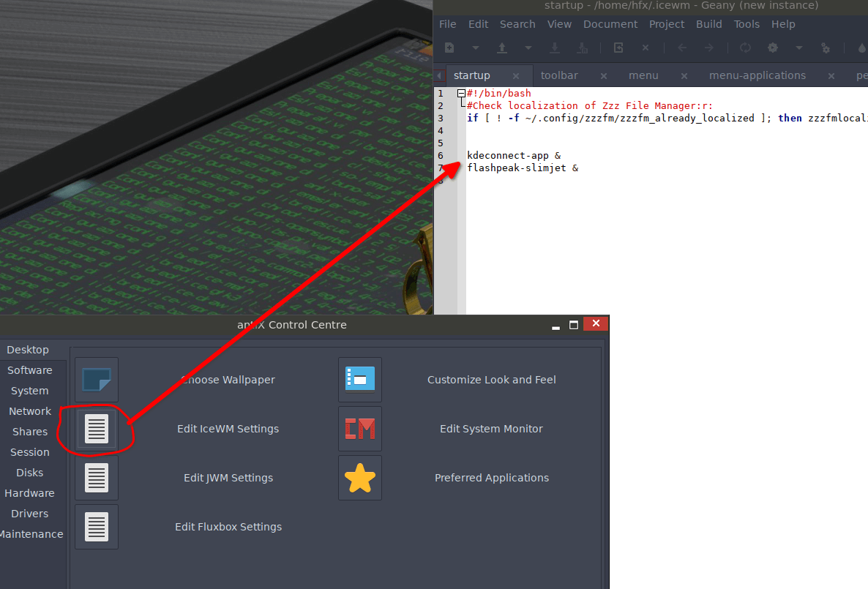Open the Build menu in Geany

[x=708, y=23]
